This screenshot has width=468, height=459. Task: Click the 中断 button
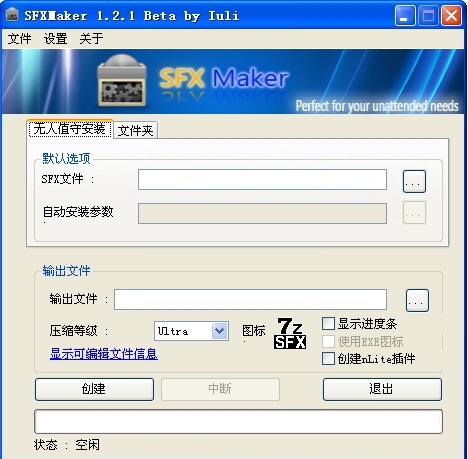[x=220, y=389]
